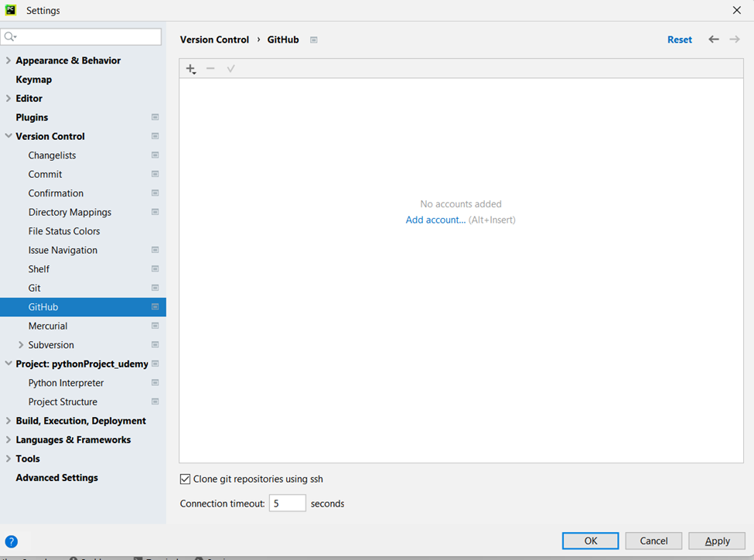
Task: Click the Apply button
Action: click(x=717, y=541)
